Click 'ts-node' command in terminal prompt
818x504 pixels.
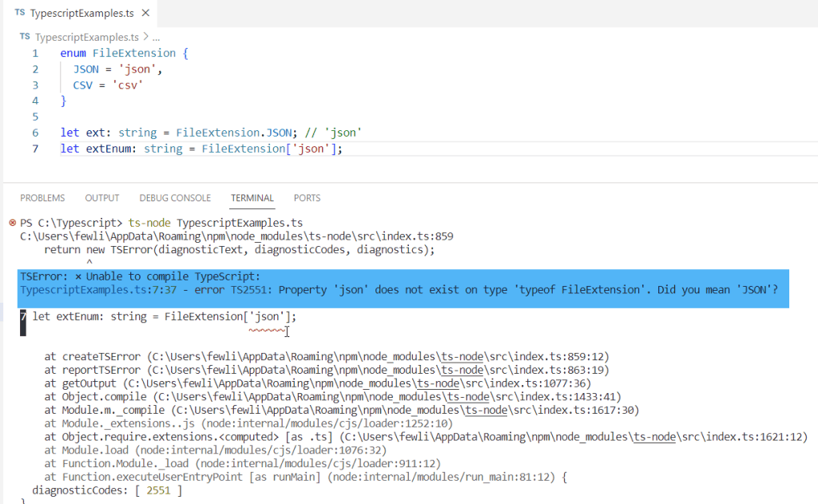(149, 223)
